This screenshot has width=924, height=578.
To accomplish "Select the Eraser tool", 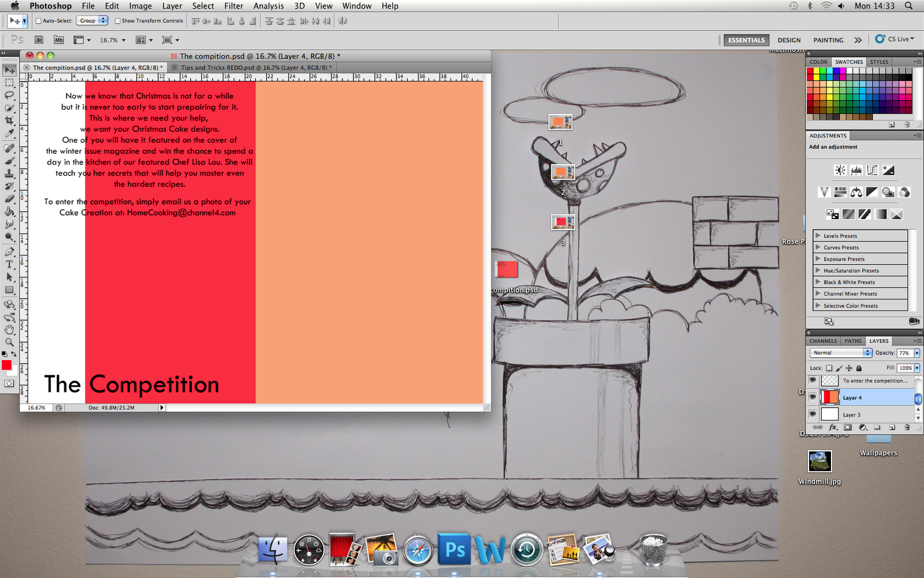I will click(x=9, y=199).
